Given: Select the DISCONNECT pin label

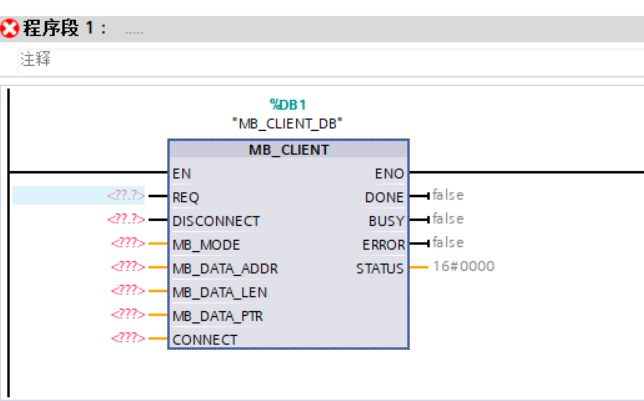Looking at the screenshot, I should point(216,221).
